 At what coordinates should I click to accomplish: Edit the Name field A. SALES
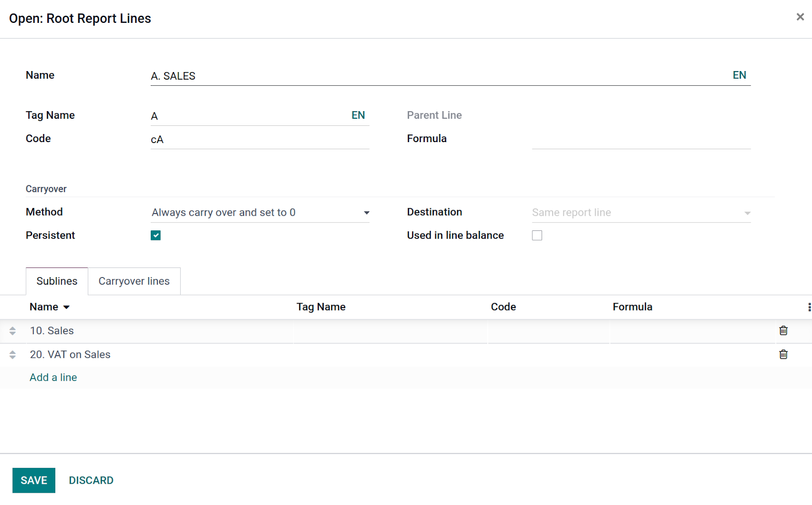pos(439,76)
